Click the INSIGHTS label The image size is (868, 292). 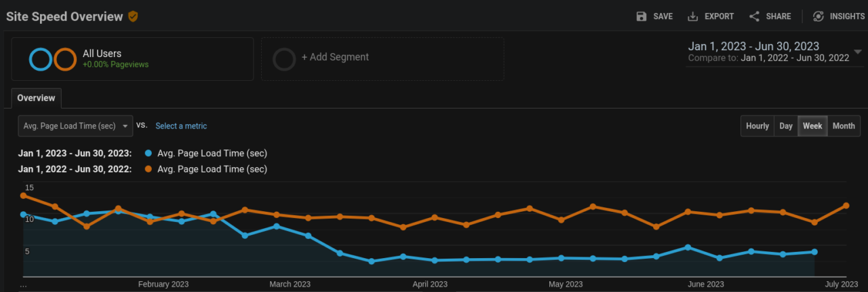coord(848,16)
